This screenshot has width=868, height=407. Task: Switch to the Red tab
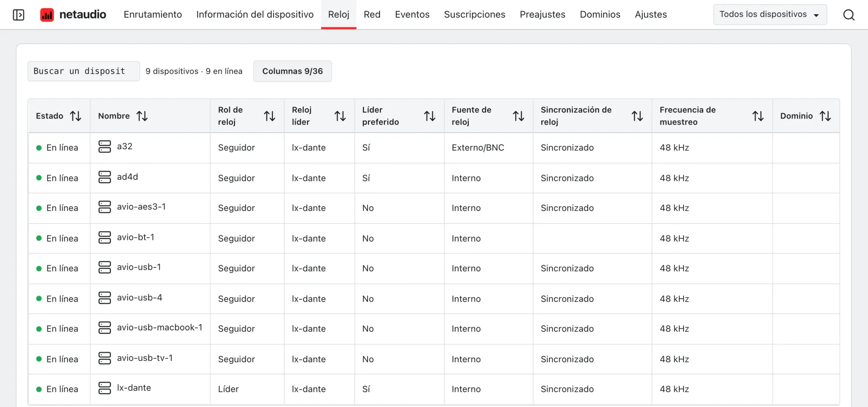coord(372,14)
